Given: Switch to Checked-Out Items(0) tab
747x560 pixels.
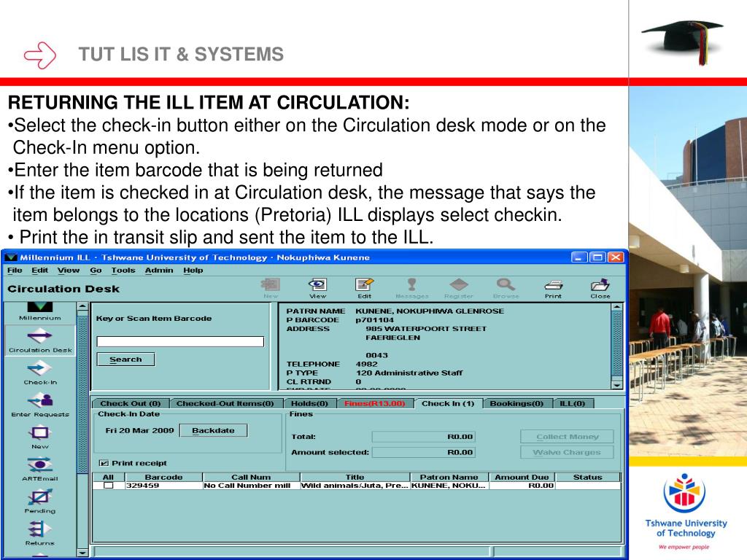Looking at the screenshot, I should click(x=225, y=403).
